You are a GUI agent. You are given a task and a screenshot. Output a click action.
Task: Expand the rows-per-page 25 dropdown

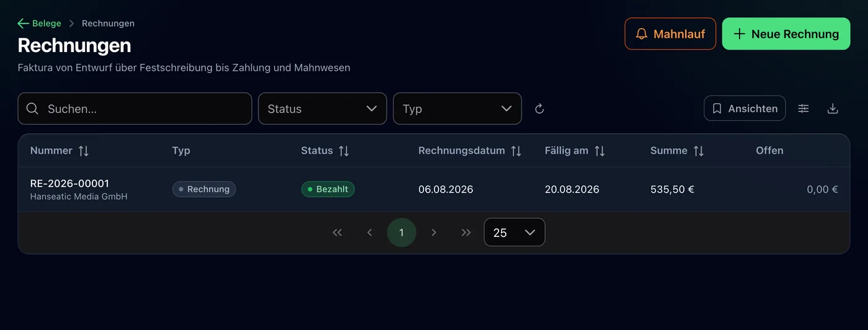click(x=515, y=233)
